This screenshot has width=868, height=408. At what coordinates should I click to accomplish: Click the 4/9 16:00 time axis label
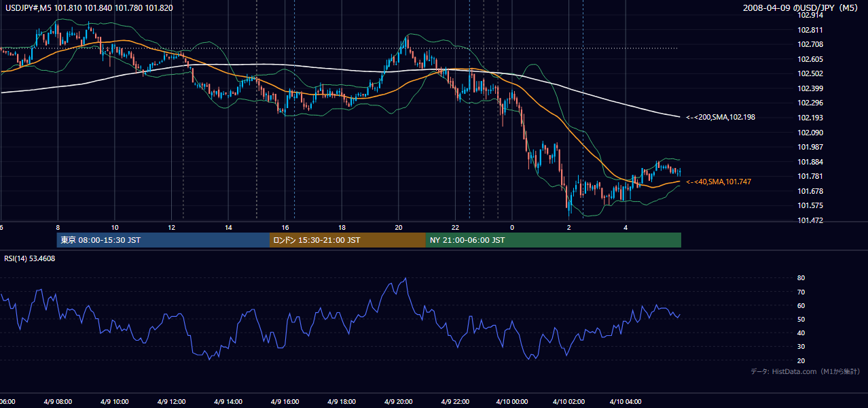click(x=285, y=401)
